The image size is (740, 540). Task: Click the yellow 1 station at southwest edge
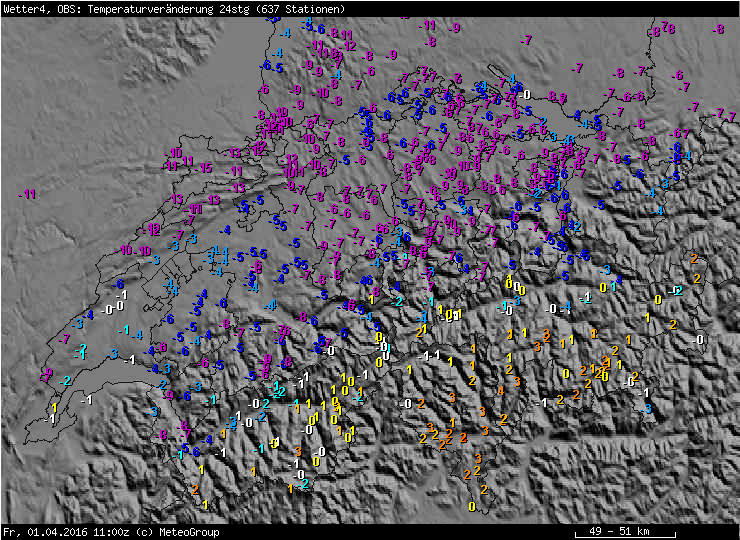click(x=53, y=408)
